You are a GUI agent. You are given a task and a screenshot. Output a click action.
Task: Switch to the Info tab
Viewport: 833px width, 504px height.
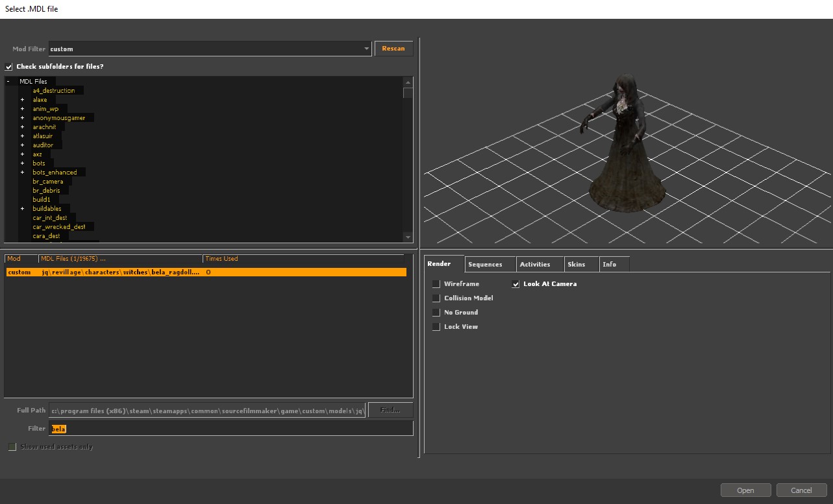[609, 265]
